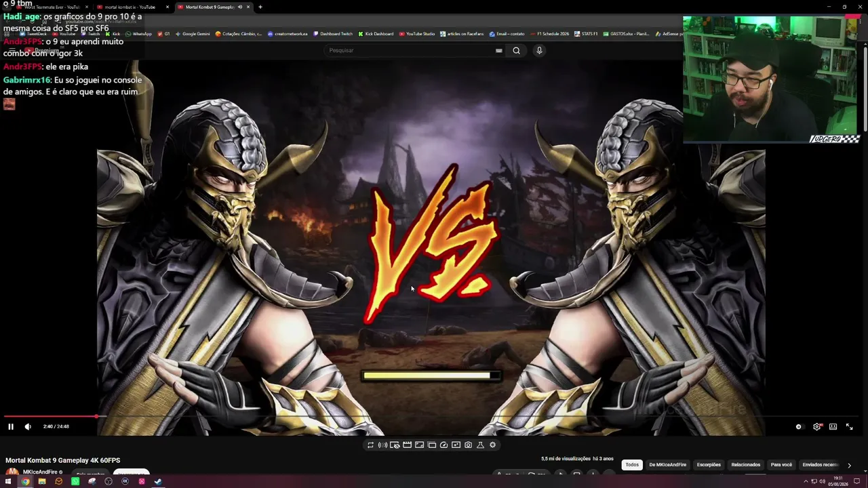This screenshot has width=868, height=488.
Task: Take a screenshot with camera icon
Action: pos(468,445)
